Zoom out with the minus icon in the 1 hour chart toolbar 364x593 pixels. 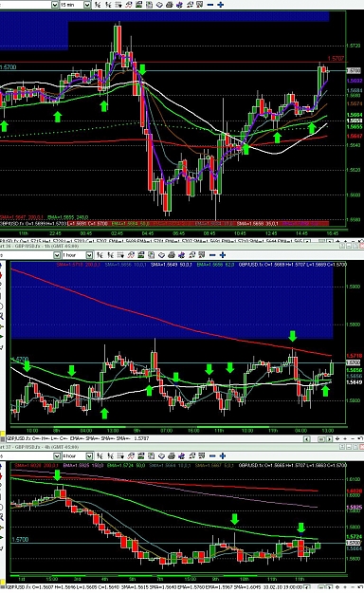tap(212, 255)
